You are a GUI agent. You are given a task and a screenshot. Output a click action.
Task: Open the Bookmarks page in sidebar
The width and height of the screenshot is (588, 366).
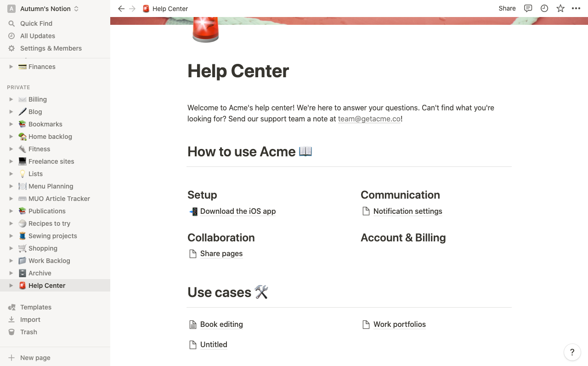(x=55, y=124)
